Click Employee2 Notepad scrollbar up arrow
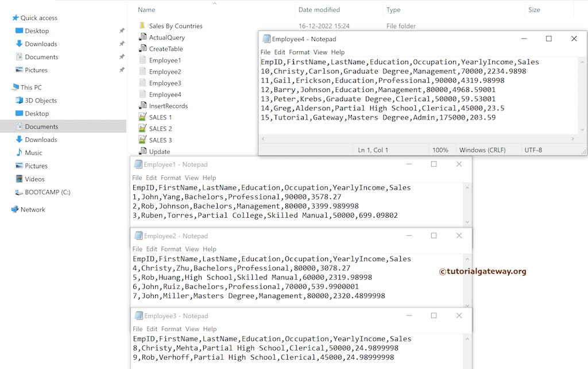 pos(467,259)
